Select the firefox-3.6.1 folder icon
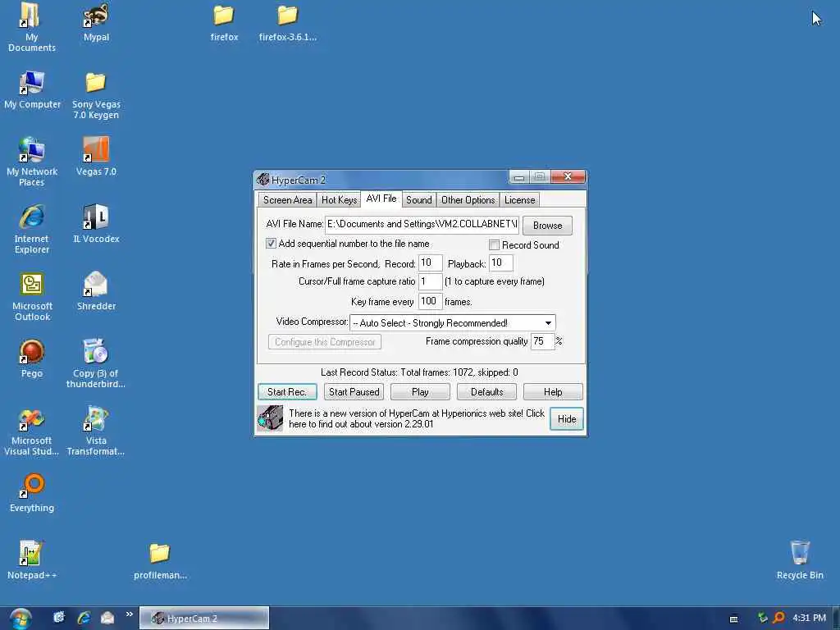The image size is (840, 630). pos(288,22)
